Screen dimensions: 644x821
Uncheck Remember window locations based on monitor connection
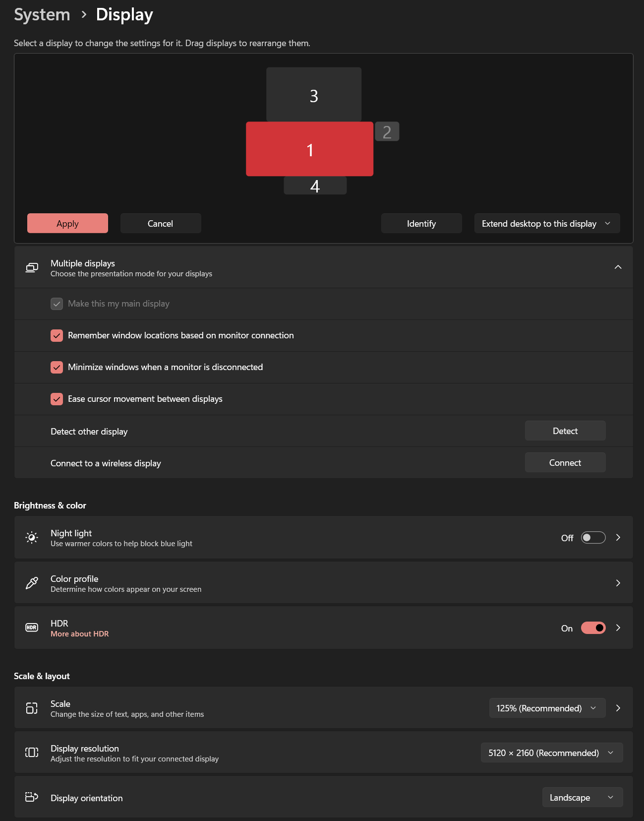(x=57, y=335)
